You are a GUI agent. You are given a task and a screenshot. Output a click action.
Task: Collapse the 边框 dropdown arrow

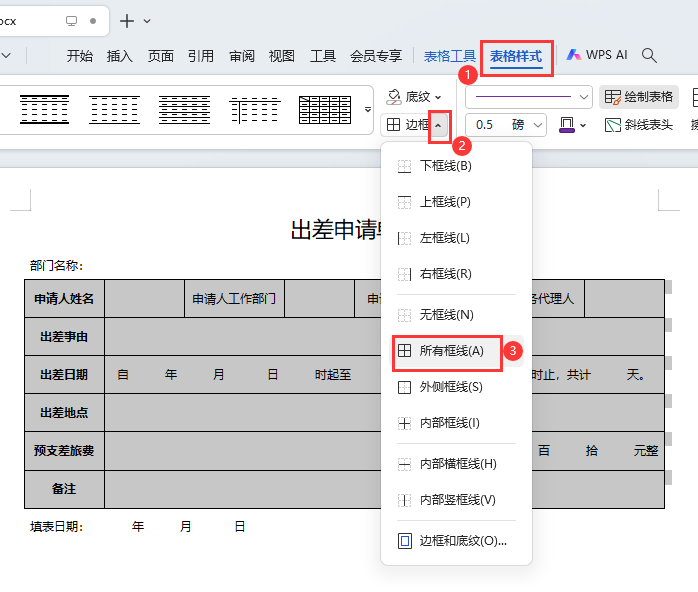coord(438,126)
